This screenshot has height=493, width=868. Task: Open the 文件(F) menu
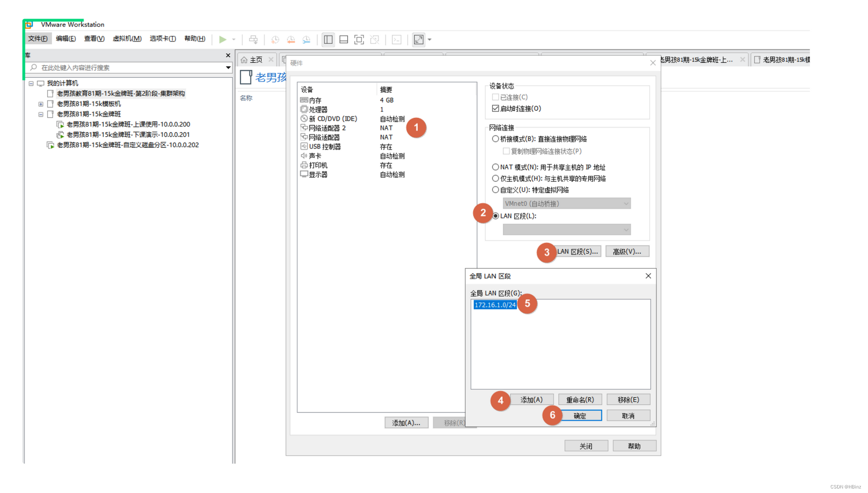coord(38,38)
